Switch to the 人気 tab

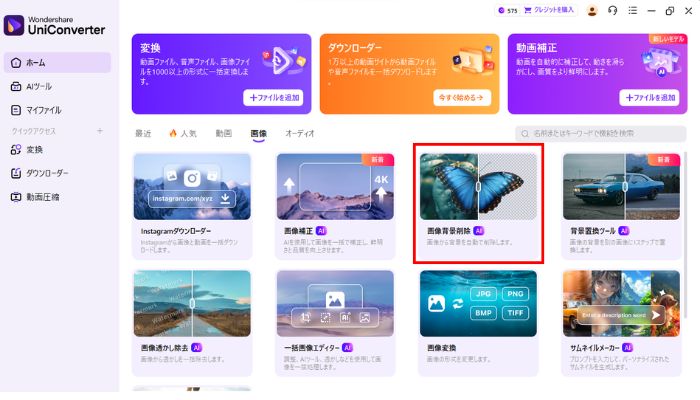pyautogui.click(x=183, y=133)
